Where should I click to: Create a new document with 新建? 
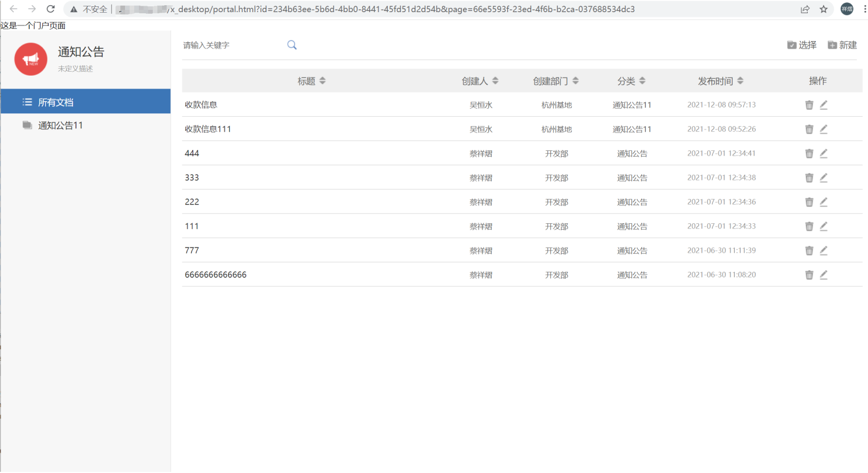point(842,45)
